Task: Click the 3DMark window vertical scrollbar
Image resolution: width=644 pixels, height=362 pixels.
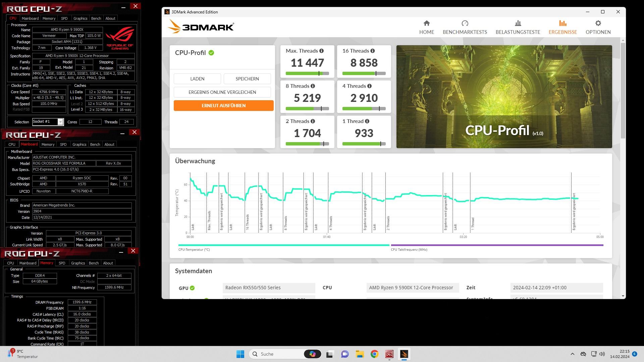Action: (623, 90)
